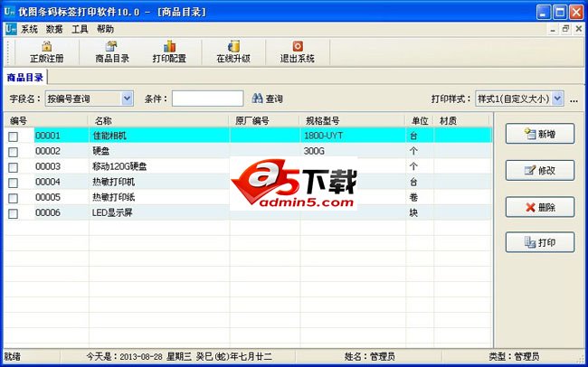Click the app icon in the title bar

pyautogui.click(x=9, y=12)
